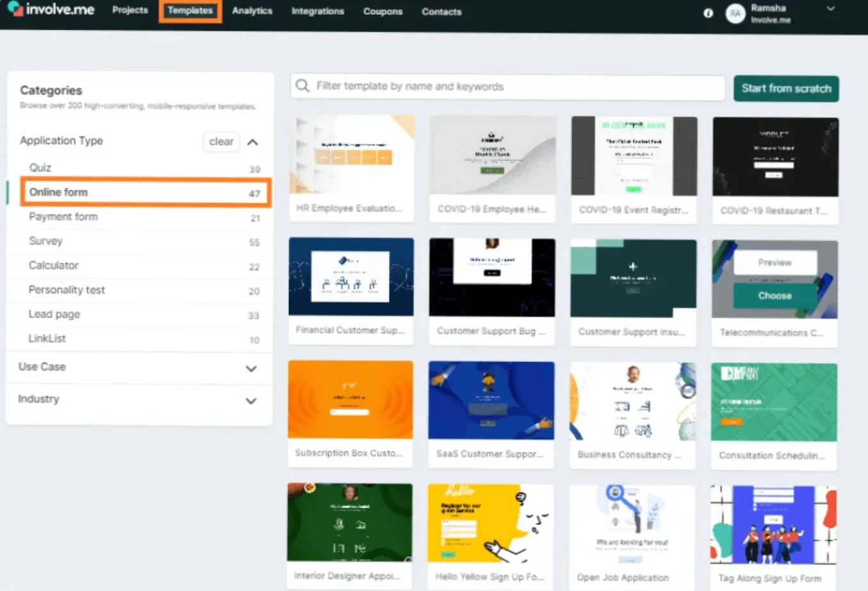868x591 pixels.
Task: Go to Contacts
Action: [x=441, y=12]
